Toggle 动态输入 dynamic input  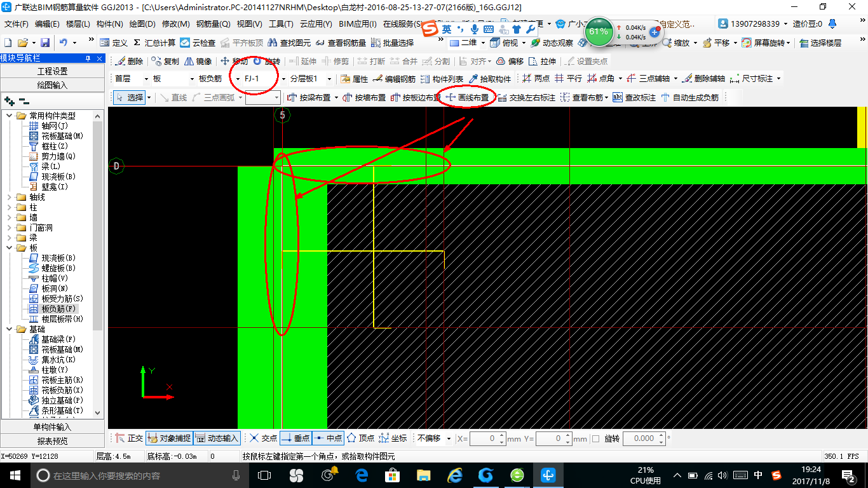(217, 438)
